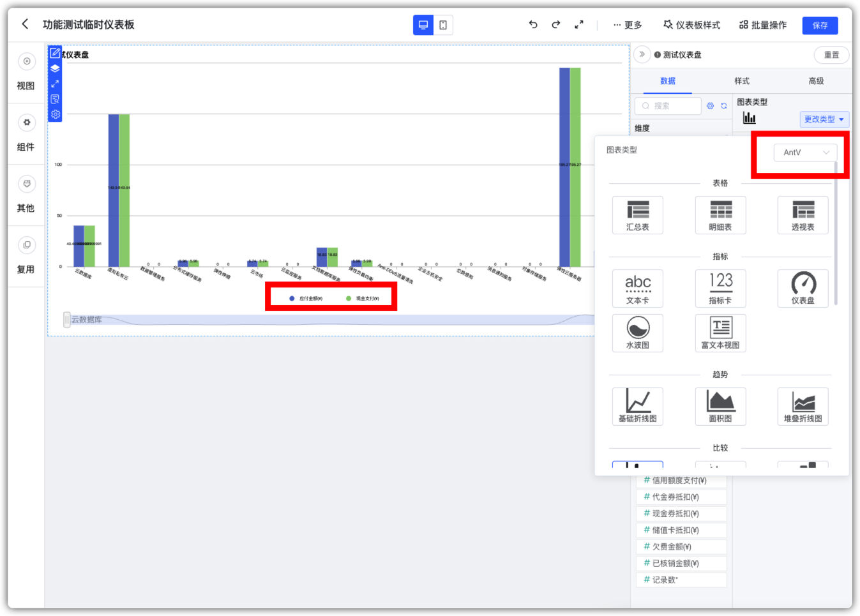Image resolution: width=860 pixels, height=616 pixels.
Task: Redo the last action
Action: (x=556, y=25)
